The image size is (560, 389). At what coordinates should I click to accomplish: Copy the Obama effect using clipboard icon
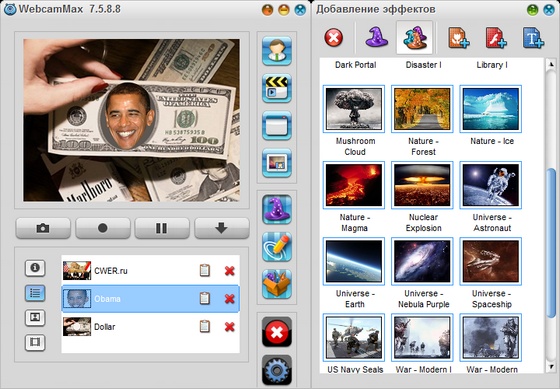click(205, 298)
